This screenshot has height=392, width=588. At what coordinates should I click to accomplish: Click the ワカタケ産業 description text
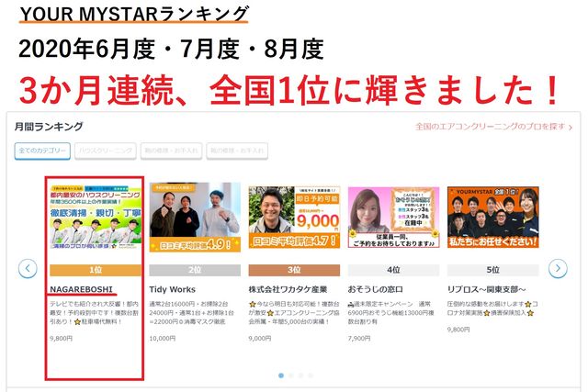click(294, 312)
